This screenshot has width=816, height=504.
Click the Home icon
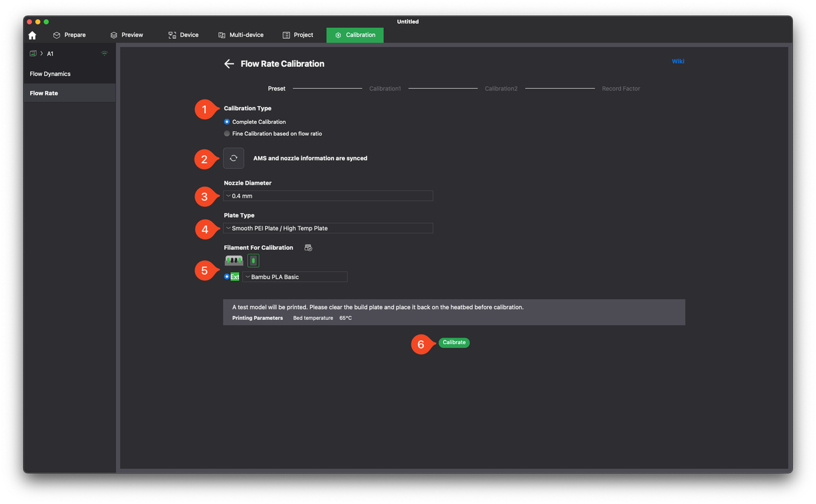pos(33,35)
